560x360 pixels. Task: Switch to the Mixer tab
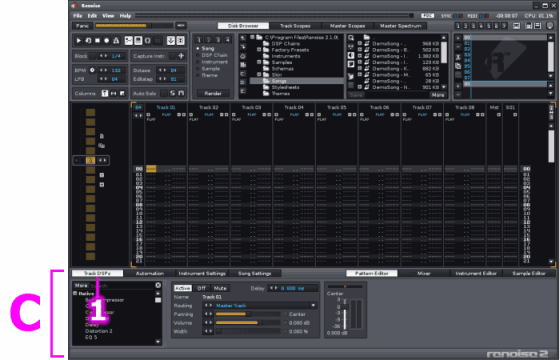pos(424,273)
